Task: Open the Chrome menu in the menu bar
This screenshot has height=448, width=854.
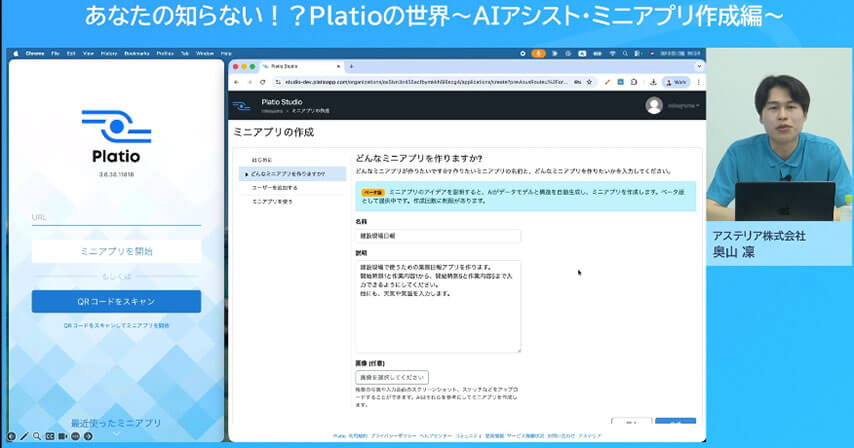Action: [35, 53]
